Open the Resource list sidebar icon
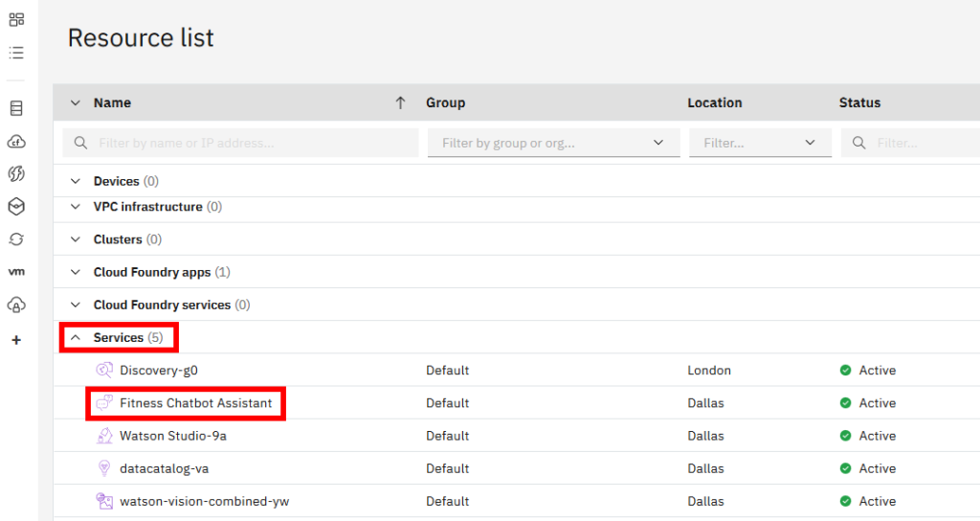 [17, 53]
